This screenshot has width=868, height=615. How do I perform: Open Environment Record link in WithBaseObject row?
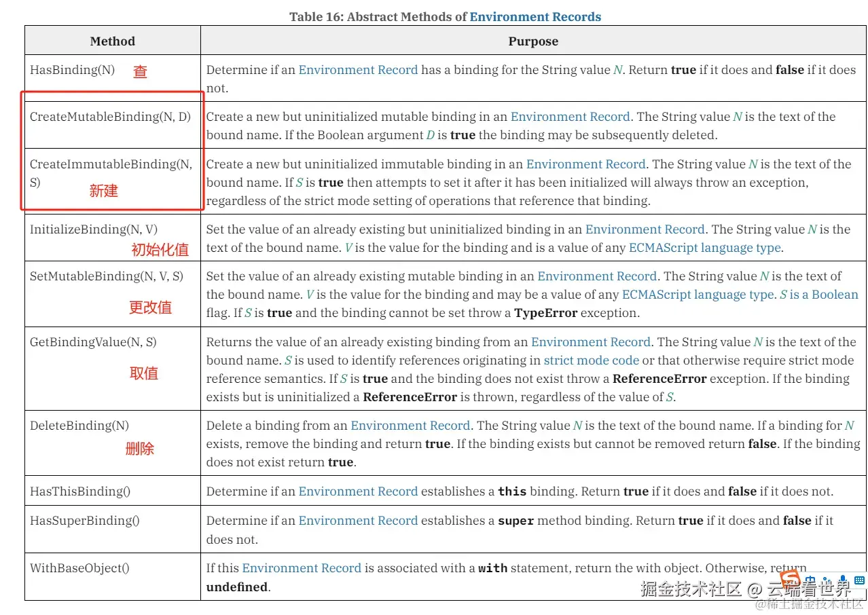pos(302,568)
